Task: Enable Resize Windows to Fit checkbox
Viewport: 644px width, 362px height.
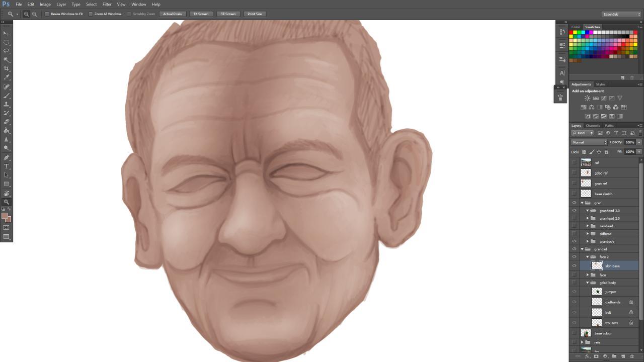Action: click(47, 14)
